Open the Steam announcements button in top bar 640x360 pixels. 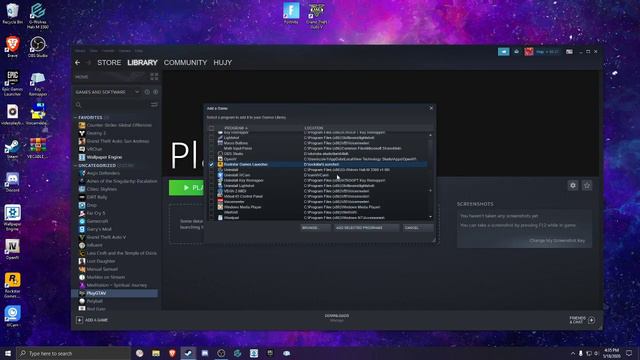503,52
